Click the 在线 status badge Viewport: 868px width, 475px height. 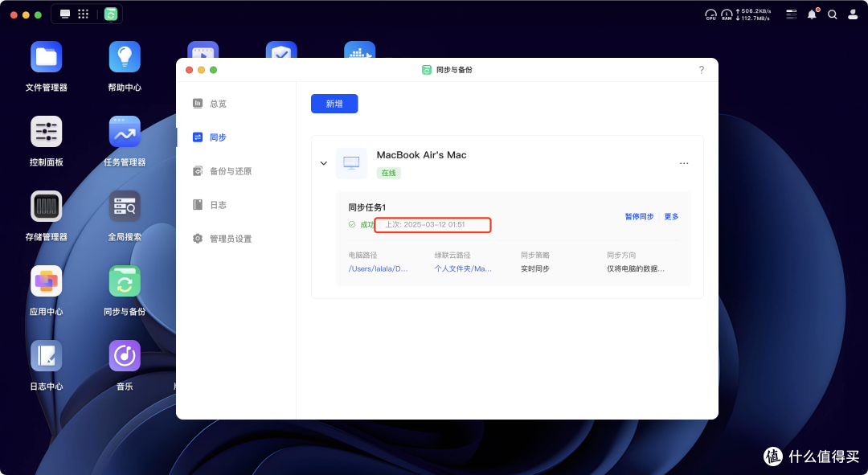389,173
